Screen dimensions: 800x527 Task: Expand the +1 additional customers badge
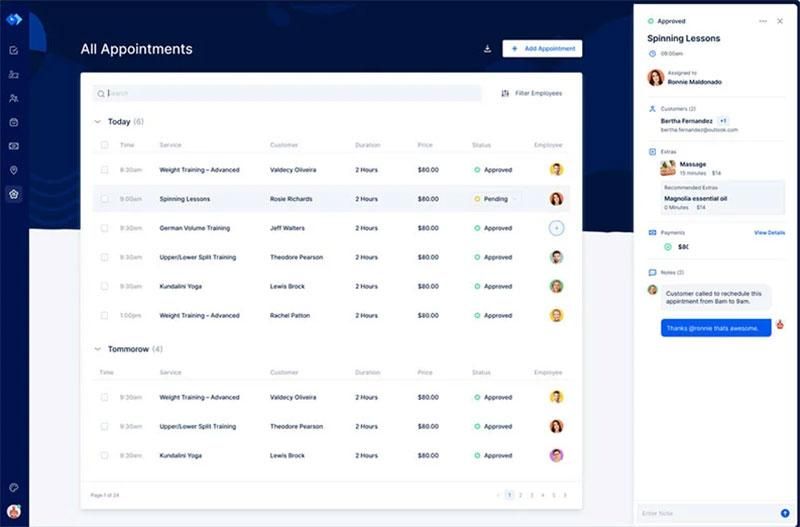click(x=723, y=121)
